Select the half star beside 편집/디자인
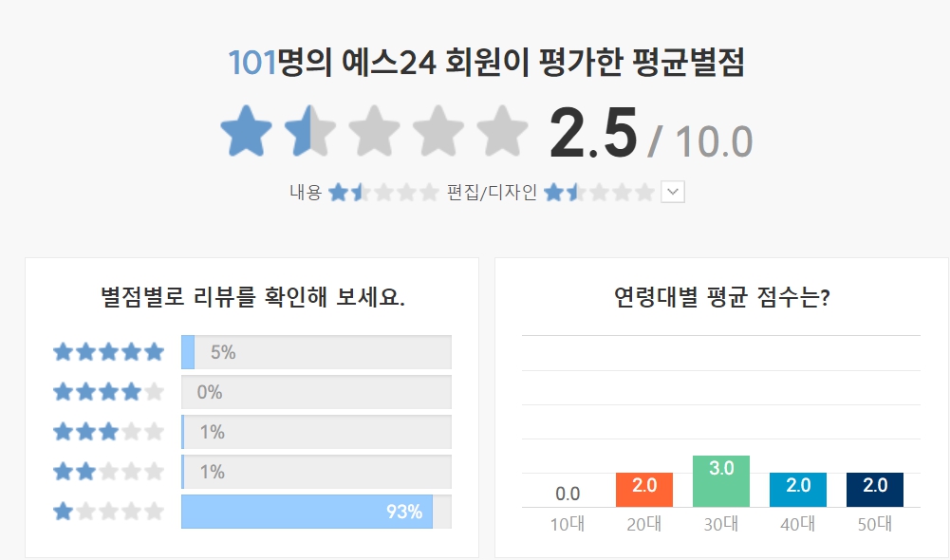The width and height of the screenshot is (950, 560). [x=575, y=192]
